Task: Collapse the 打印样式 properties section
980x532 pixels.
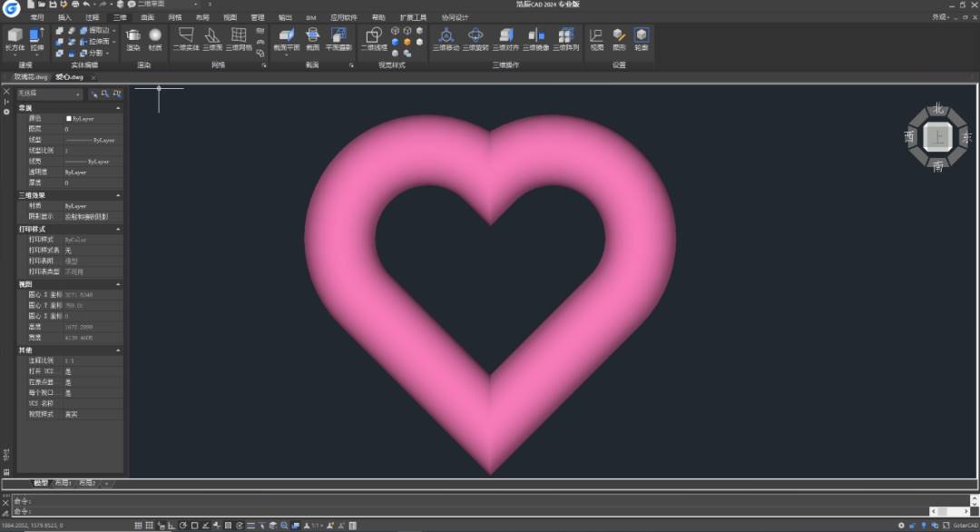Action: (x=118, y=229)
